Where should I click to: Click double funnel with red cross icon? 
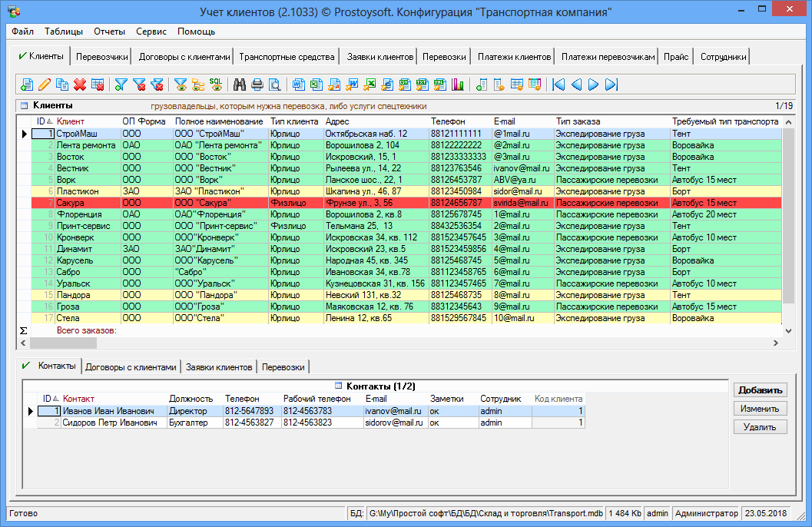point(157,85)
